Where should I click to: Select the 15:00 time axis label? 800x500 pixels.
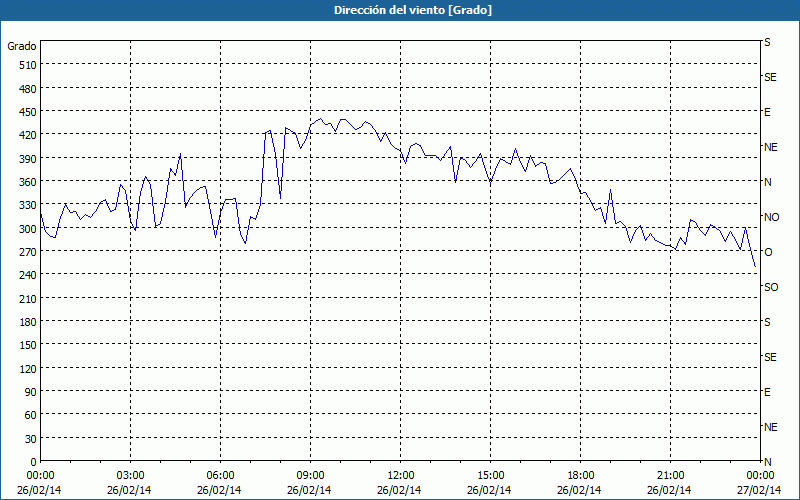tap(490, 476)
